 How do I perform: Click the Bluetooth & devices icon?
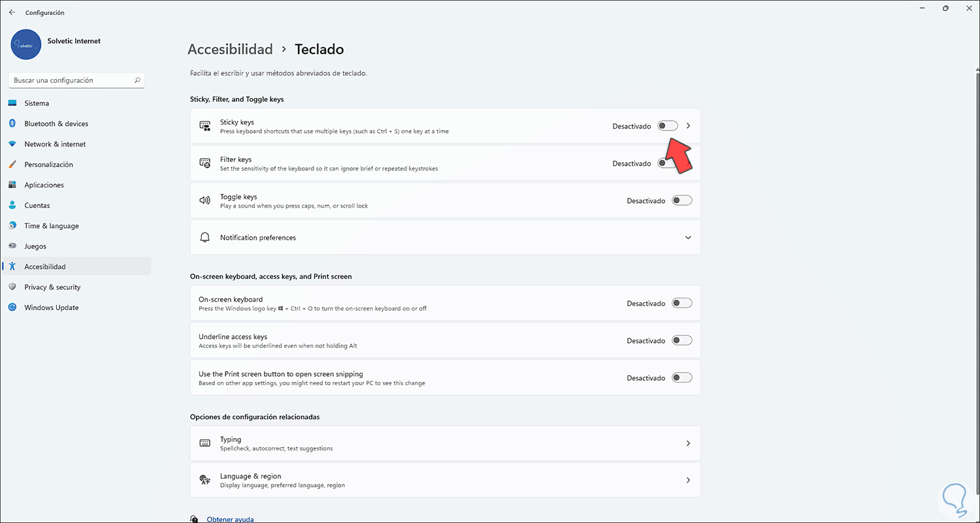(12, 123)
